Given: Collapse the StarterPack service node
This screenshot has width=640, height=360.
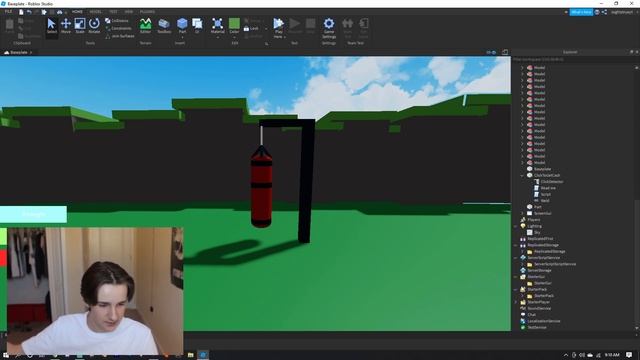Looking at the screenshot, I should [x=516, y=289].
